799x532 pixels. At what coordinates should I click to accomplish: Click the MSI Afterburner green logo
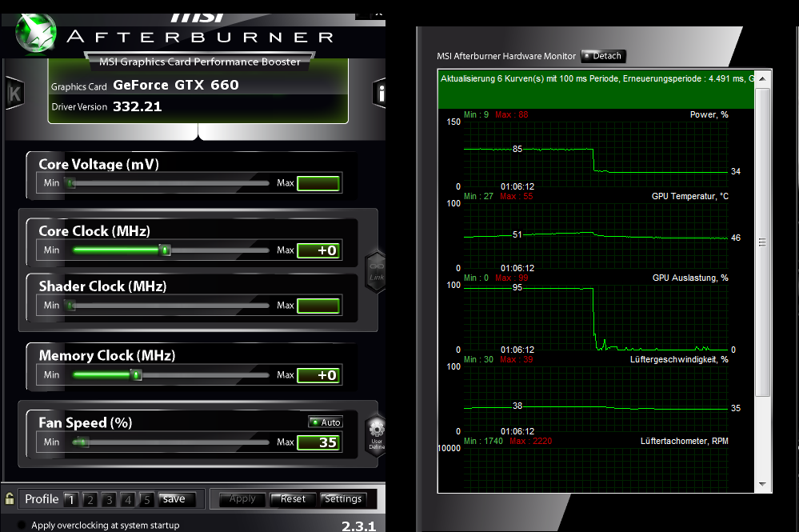pos(35,33)
